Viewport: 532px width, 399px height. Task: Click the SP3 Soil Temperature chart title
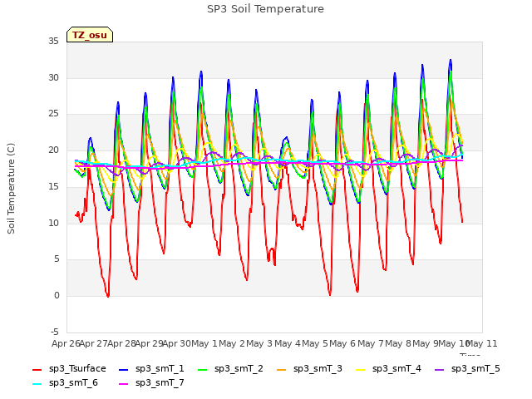pyautogui.click(x=265, y=9)
